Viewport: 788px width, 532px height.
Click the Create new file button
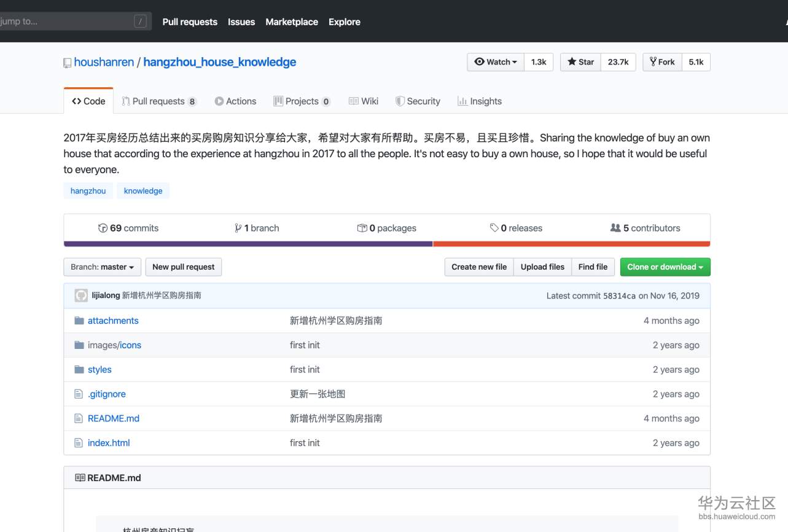(478, 267)
